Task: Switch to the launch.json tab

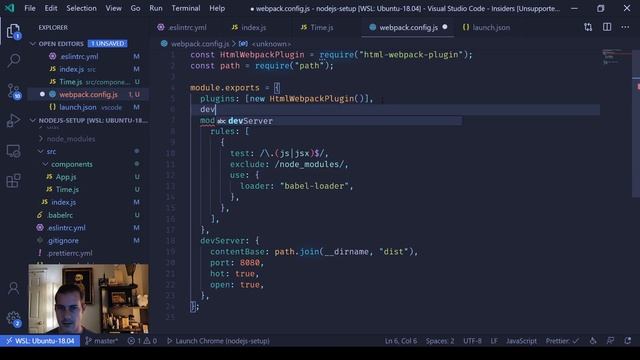Action: pyautogui.click(x=487, y=27)
